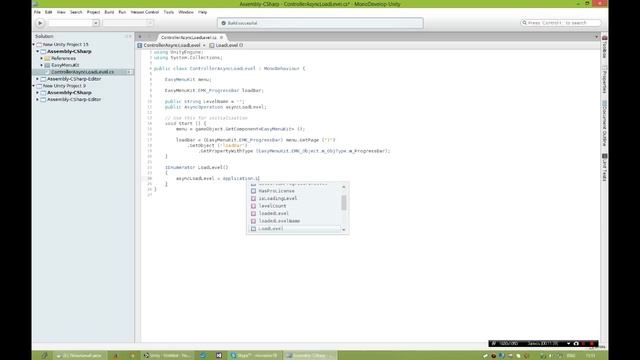This screenshot has height=360, width=640.
Task: Open the File menu
Action: pos(37,12)
